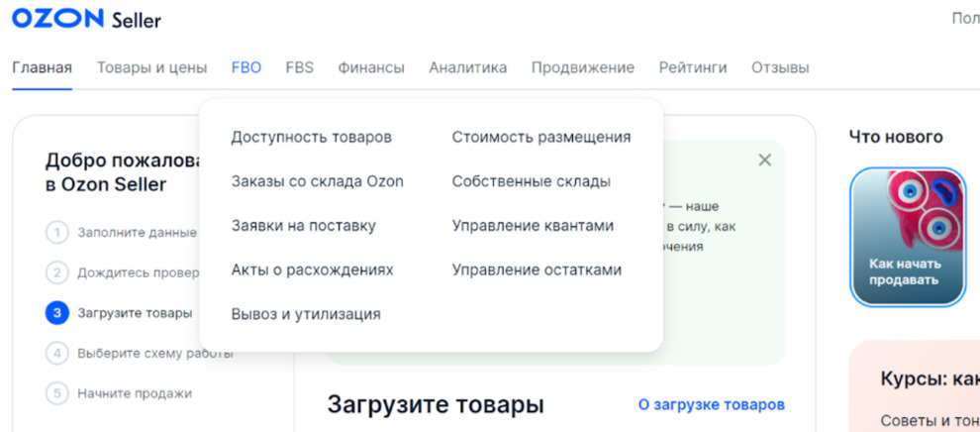Select Доступность товаров in the FBO menu
Viewport: 980px width, 432px height.
coord(311,137)
